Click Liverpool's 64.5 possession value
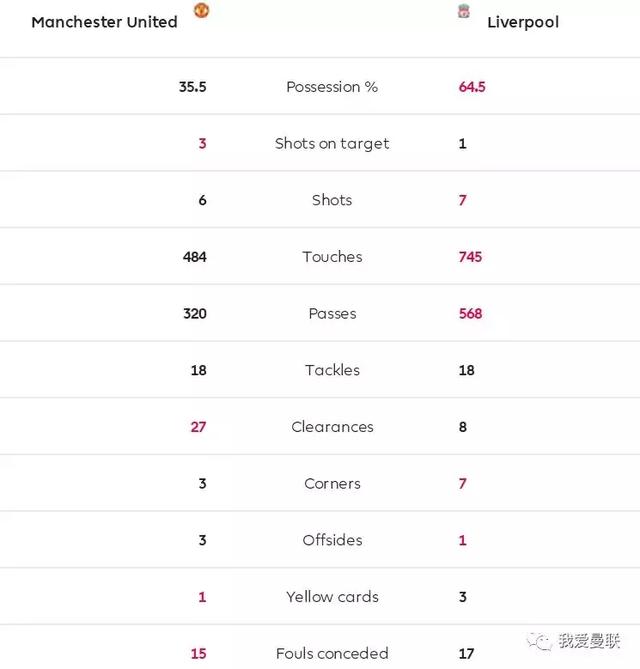 coord(472,87)
